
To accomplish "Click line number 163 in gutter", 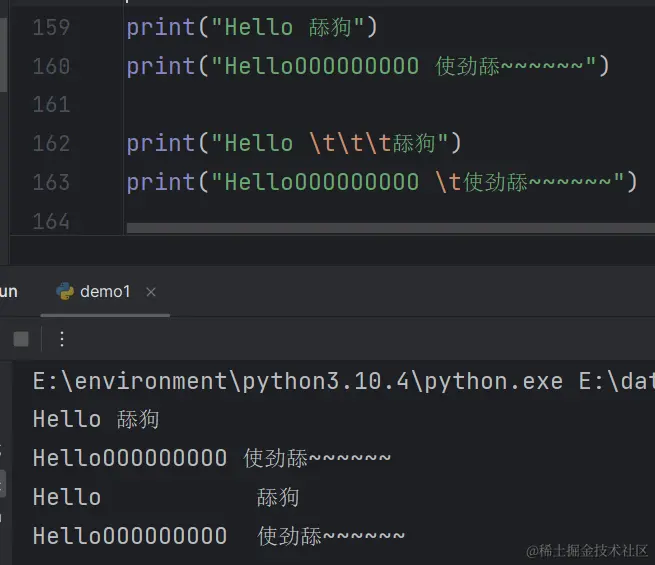I will coord(51,182).
